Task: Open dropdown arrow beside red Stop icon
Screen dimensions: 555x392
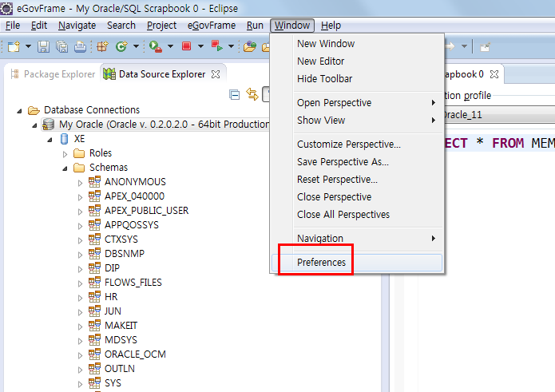Action: coord(200,46)
